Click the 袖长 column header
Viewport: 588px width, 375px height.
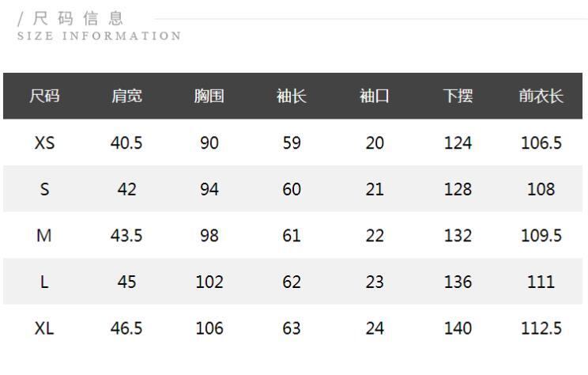[x=292, y=97]
